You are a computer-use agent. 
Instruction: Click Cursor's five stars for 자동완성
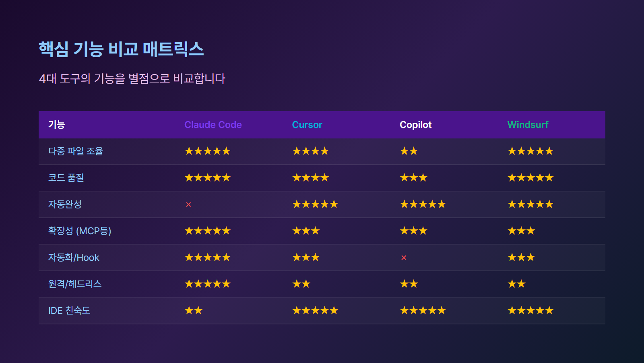coord(315,204)
